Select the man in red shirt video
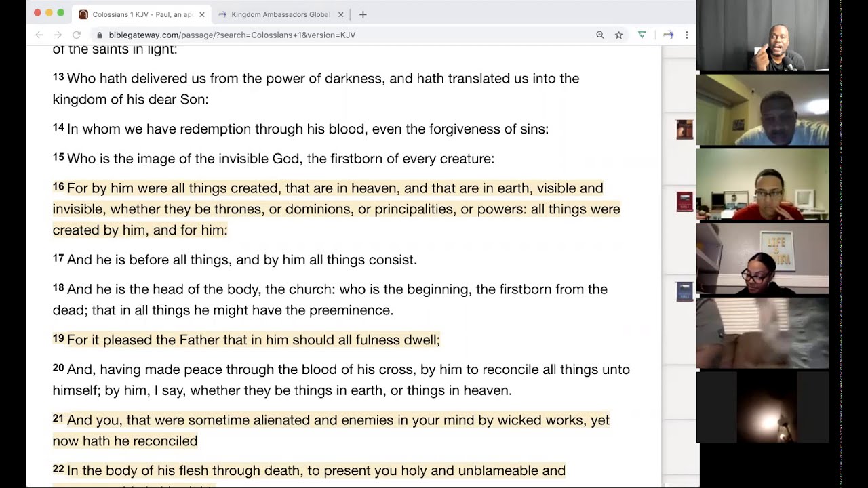 click(x=762, y=184)
